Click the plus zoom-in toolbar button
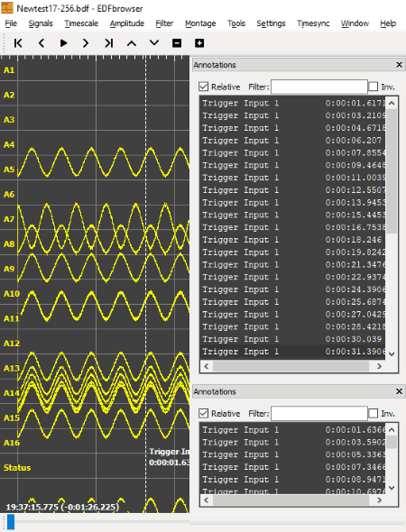The height and width of the screenshot is (532, 406). (x=199, y=43)
